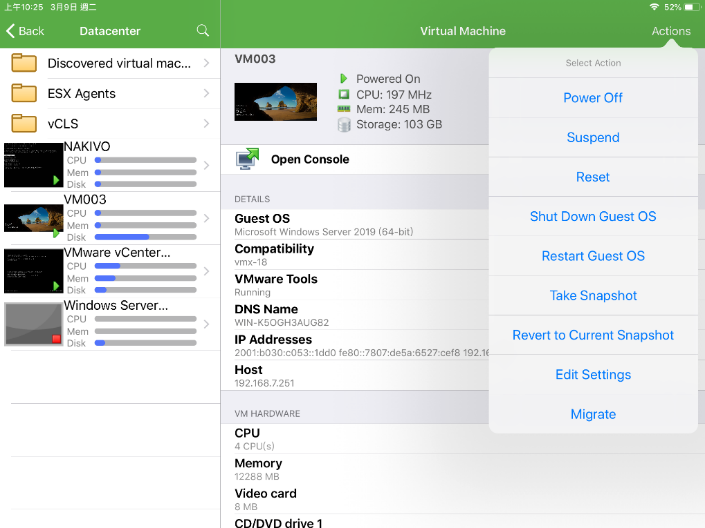Image resolution: width=705 pixels, height=528 pixels.
Task: Click the Open Console monitor icon
Action: tap(247, 159)
